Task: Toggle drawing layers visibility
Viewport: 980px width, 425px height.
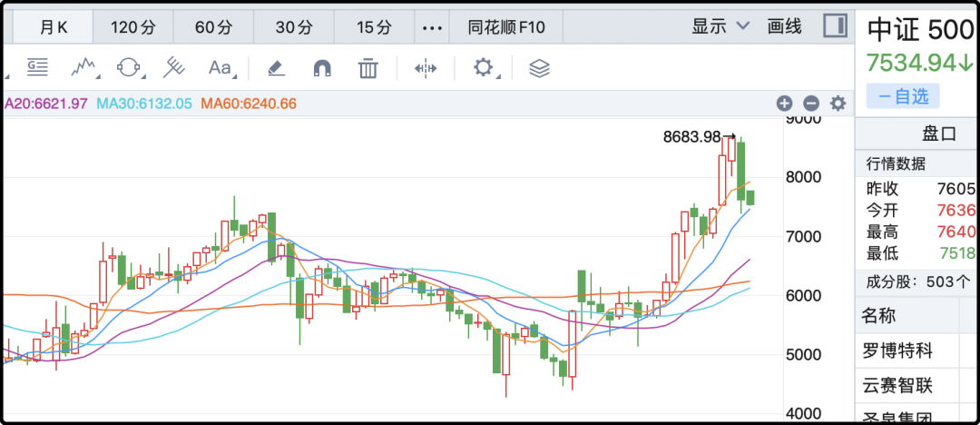Action: pos(540,67)
